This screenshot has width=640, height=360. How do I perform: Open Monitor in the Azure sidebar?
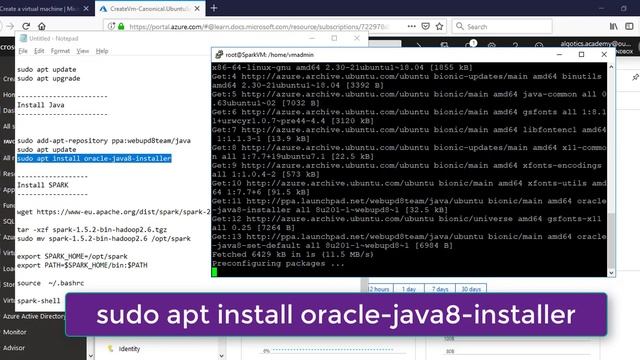coord(15,332)
